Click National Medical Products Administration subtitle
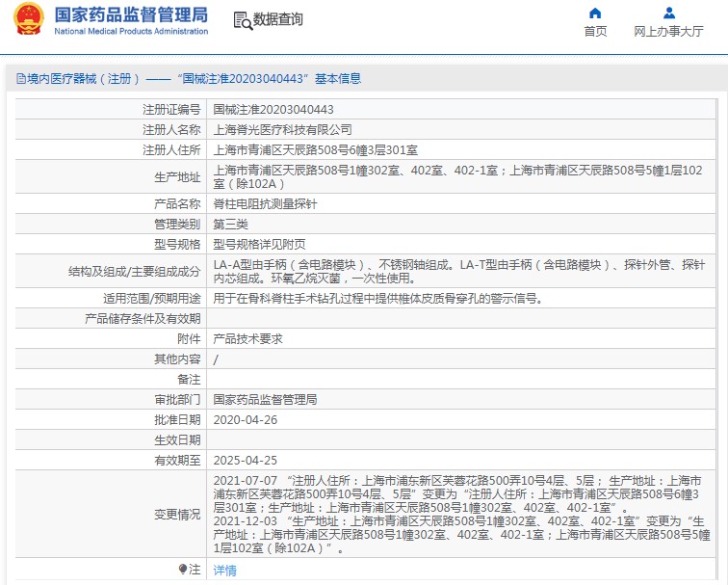This screenshot has height=585, width=728. coord(131,31)
